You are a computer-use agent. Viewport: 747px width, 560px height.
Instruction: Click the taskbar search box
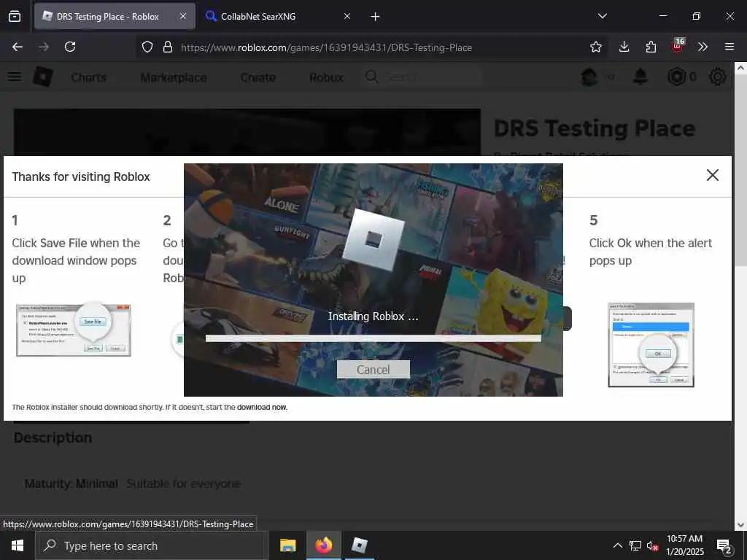point(152,545)
